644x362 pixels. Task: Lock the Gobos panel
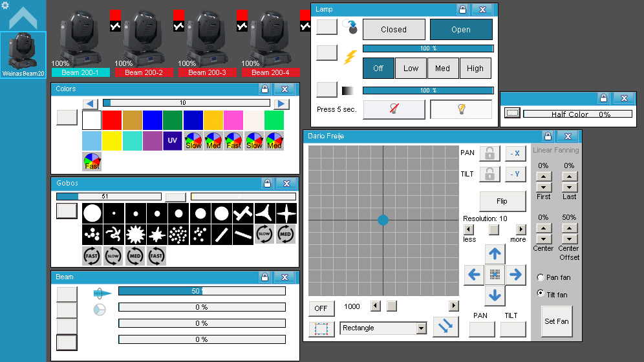click(x=268, y=184)
